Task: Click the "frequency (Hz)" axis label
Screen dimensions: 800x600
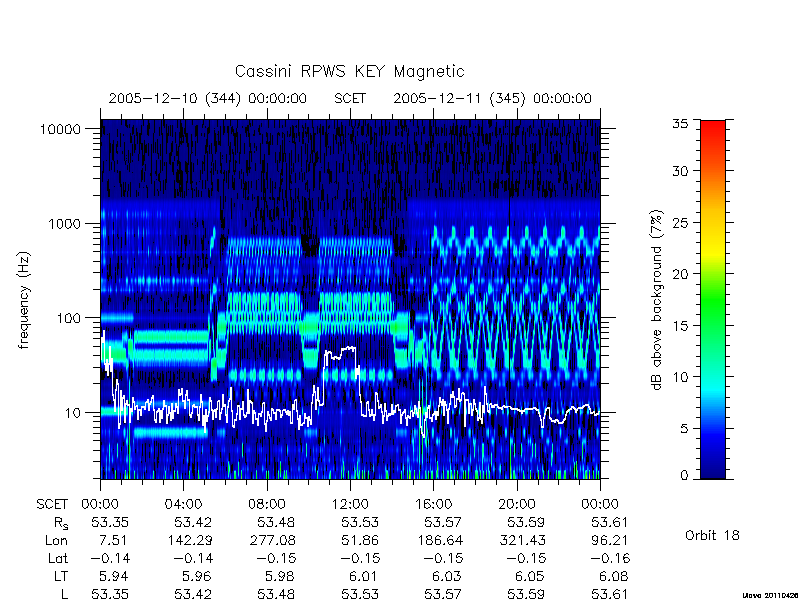Action: [x=24, y=301]
